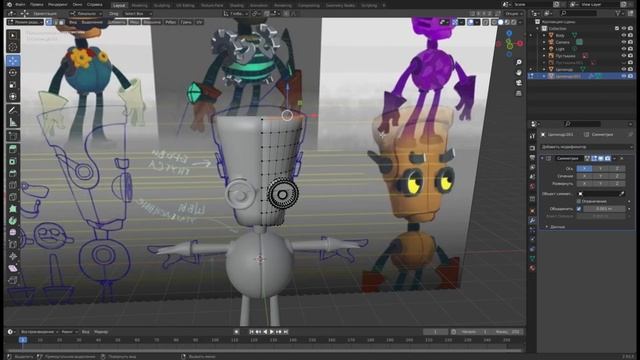Open the transform orientation Глобал dropdown
This screenshot has height=360, width=640.
coord(236,13)
